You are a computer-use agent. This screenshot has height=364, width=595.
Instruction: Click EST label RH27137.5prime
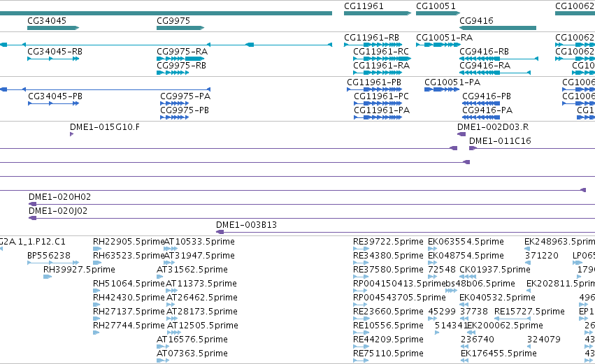point(129,312)
